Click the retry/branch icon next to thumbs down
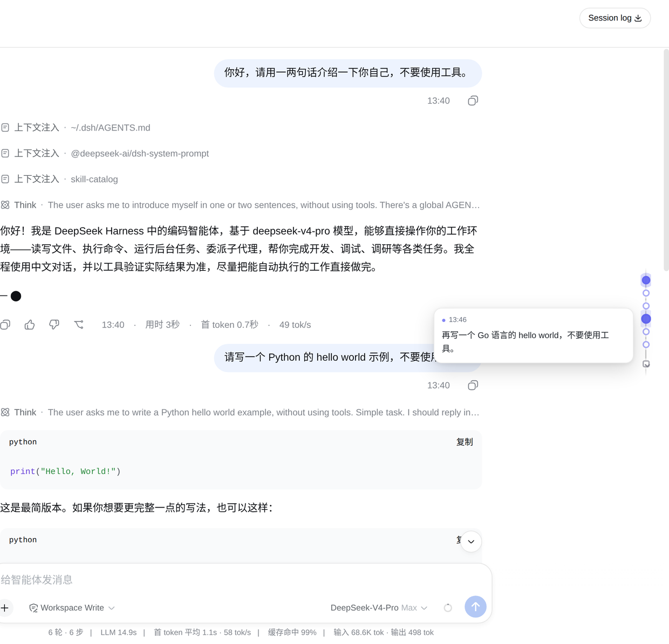This screenshot has height=644, width=669. point(79,325)
